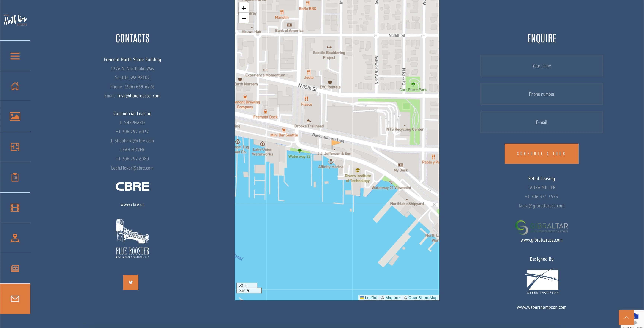Click the Your name input field

[x=542, y=66]
